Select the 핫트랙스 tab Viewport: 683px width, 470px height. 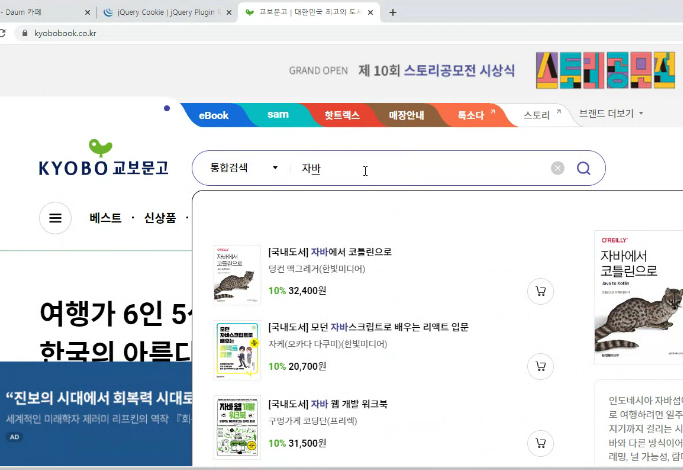[x=342, y=115]
